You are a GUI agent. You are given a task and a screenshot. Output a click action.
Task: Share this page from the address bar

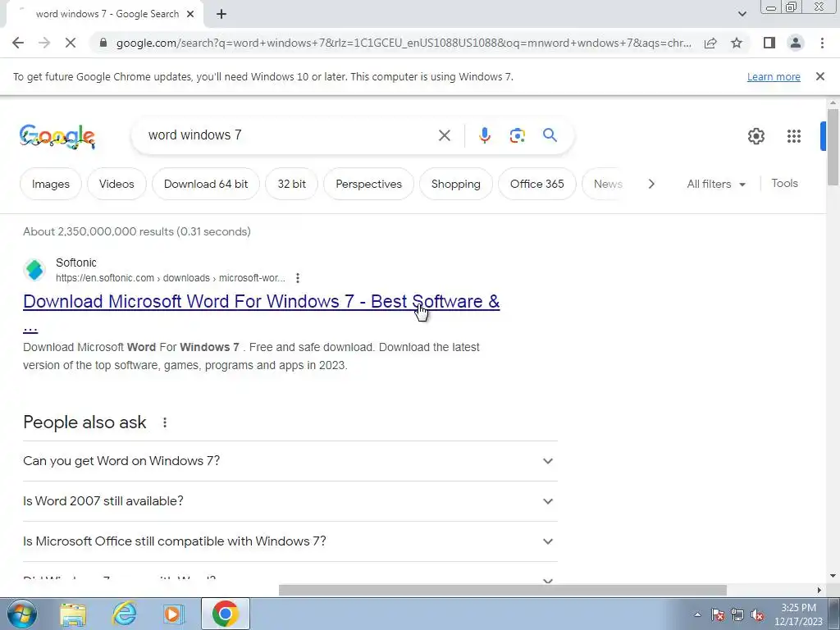(710, 43)
